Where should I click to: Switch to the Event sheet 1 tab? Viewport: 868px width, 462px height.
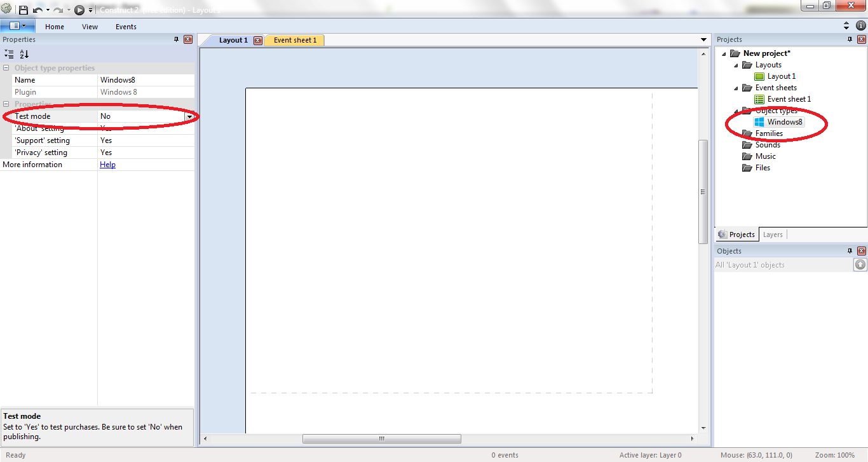tap(295, 40)
